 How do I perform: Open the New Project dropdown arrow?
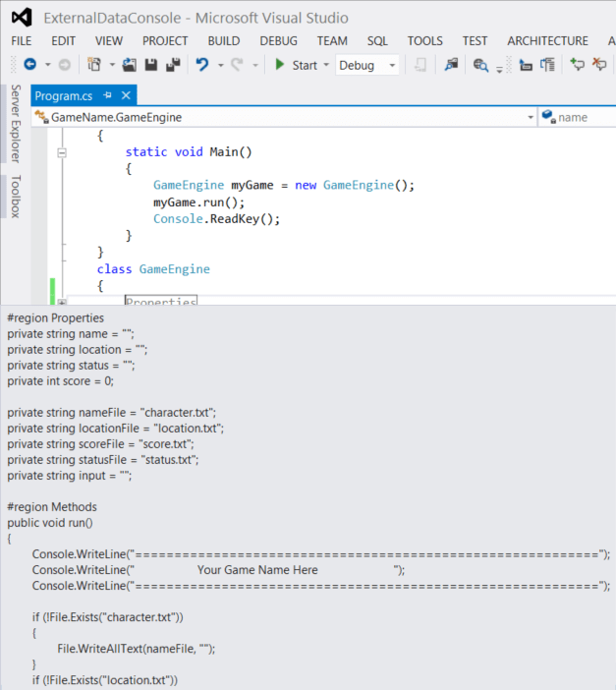tap(112, 65)
